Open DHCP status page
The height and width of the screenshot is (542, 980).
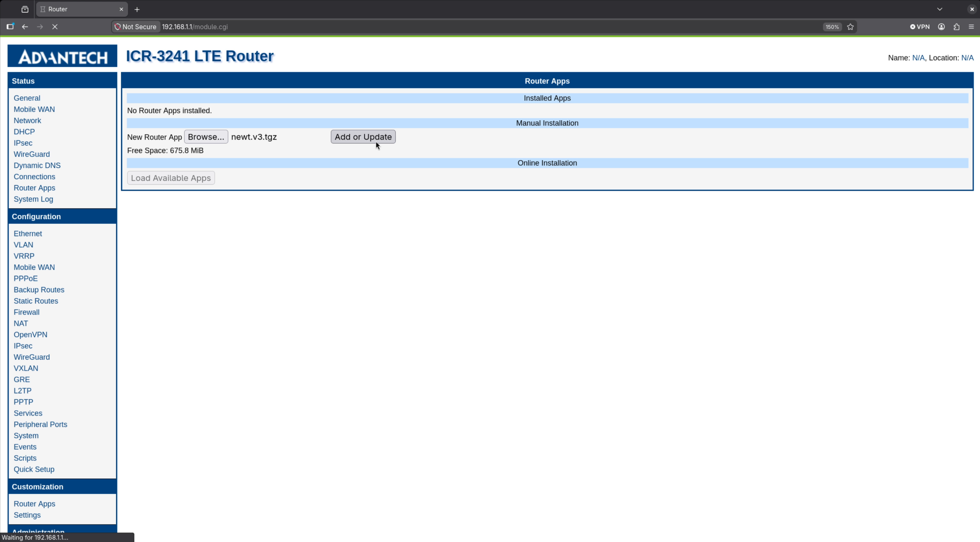(x=24, y=132)
